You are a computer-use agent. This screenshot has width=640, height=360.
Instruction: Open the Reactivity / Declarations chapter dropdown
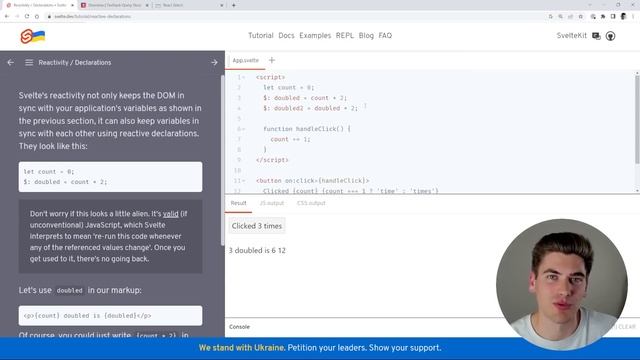click(75, 62)
